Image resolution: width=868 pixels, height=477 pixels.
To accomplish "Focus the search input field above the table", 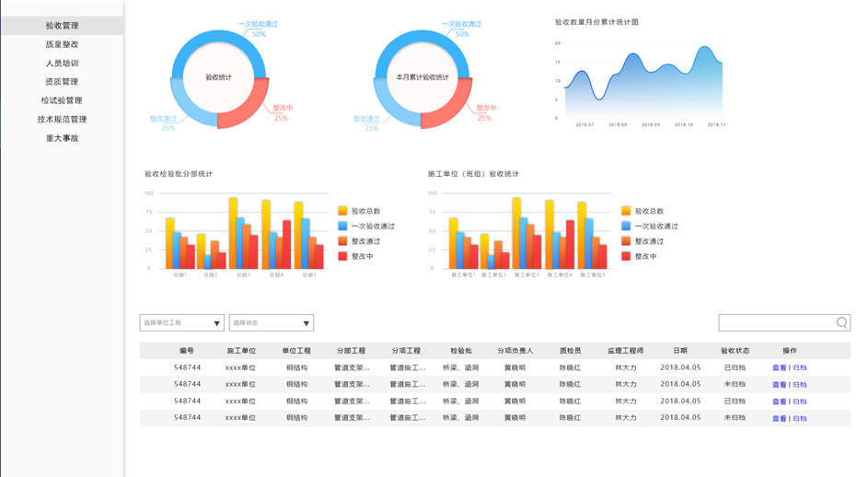I will point(784,322).
